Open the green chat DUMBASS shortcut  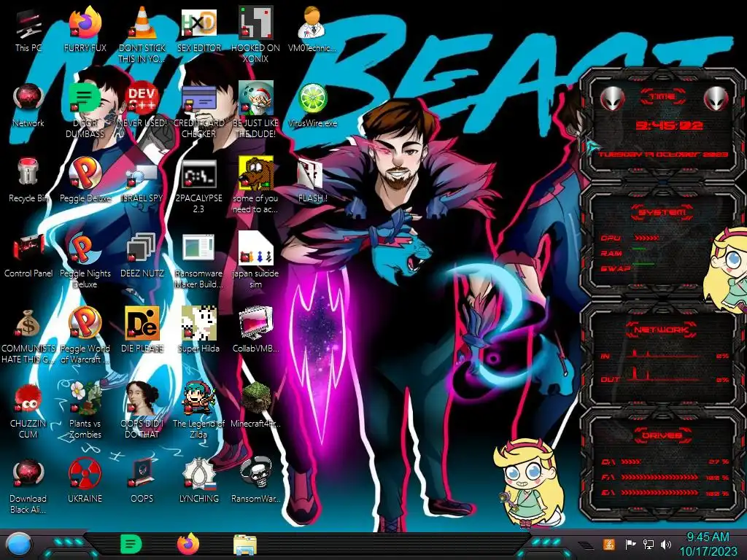click(85, 98)
